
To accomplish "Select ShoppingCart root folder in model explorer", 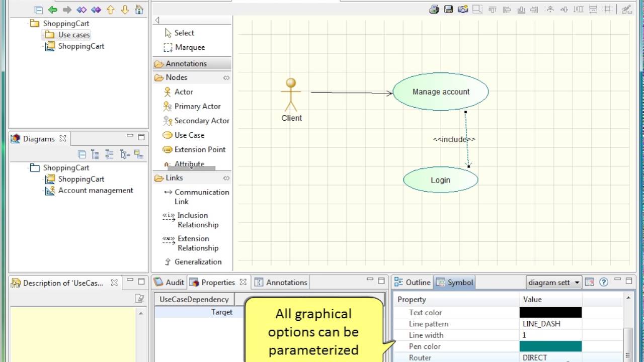I will [x=59, y=24].
